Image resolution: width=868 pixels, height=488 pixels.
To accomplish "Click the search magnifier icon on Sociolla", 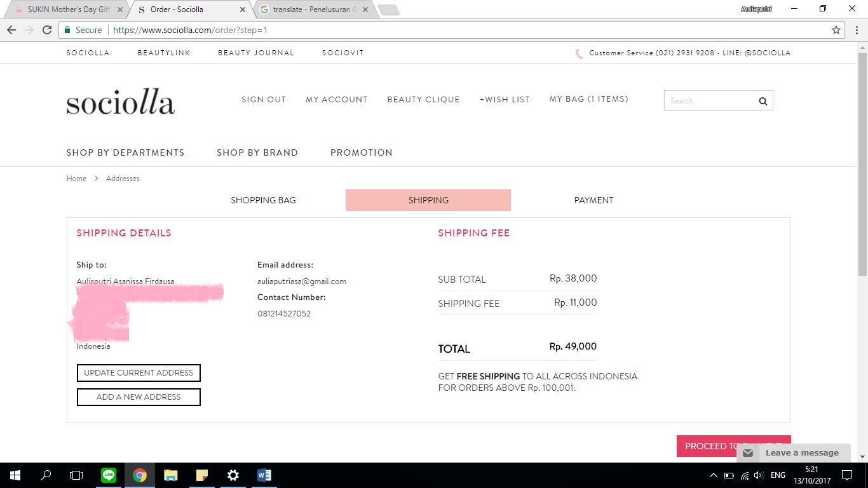I will click(763, 101).
